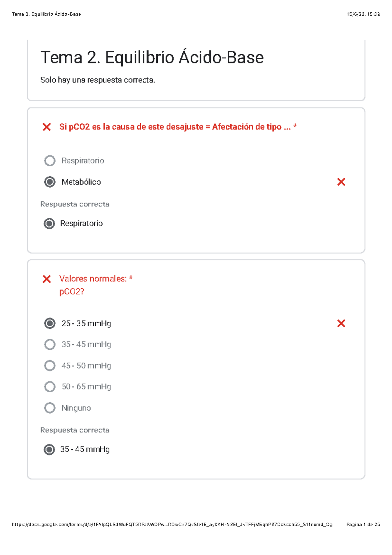The image size is (392, 555).
Task: Click the Solo hay una respuesta correcta text
Action: coord(98,80)
